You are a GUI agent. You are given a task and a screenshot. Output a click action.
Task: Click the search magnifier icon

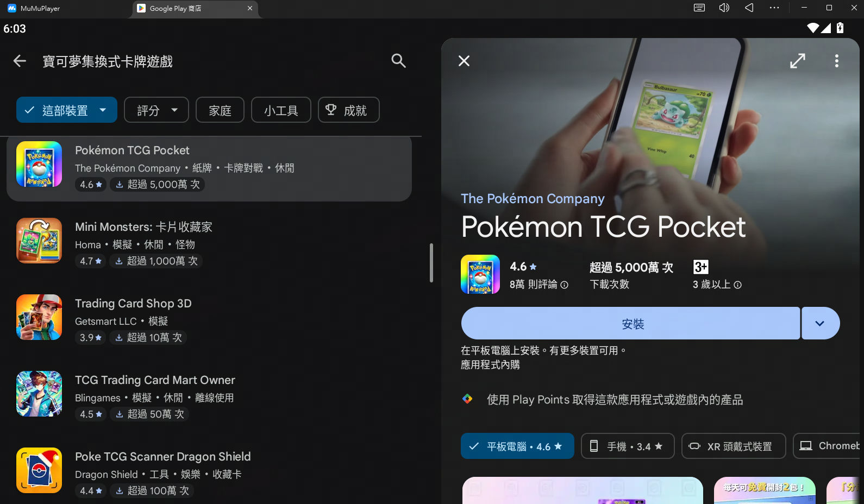[398, 61]
